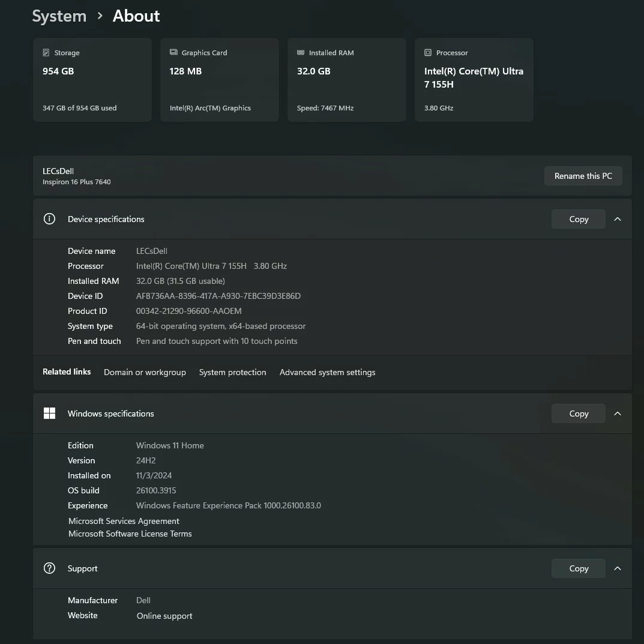Open the Installed RAM 32.0 GB card

[x=347, y=80]
